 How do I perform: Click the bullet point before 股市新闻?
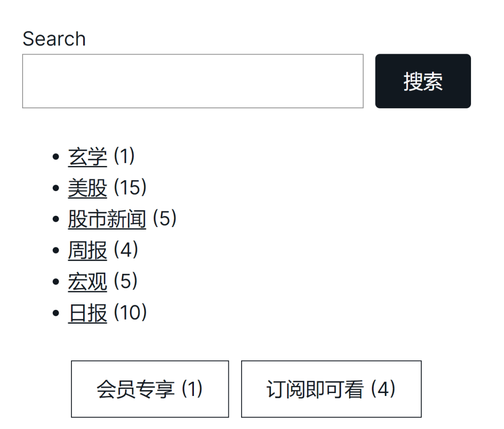pos(56,220)
